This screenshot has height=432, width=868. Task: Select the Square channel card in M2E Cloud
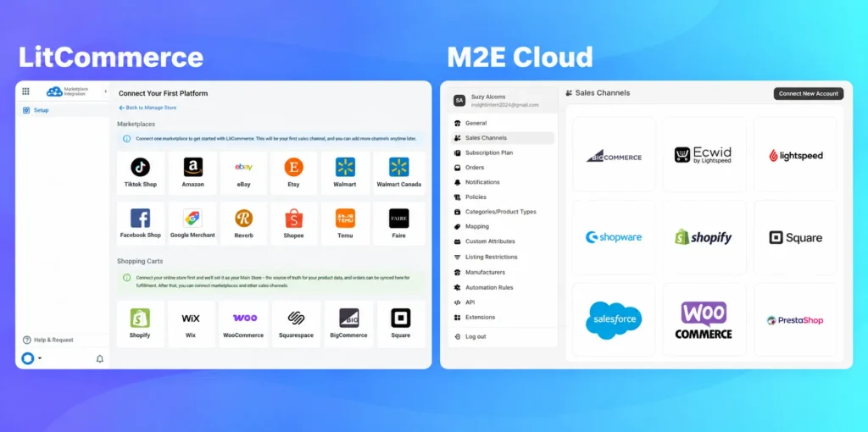(x=795, y=237)
